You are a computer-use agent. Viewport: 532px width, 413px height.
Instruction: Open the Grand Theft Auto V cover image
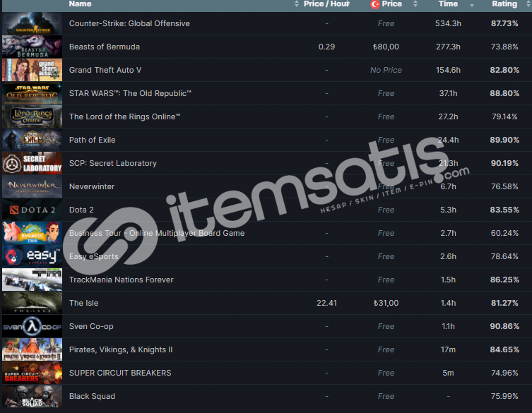32,70
